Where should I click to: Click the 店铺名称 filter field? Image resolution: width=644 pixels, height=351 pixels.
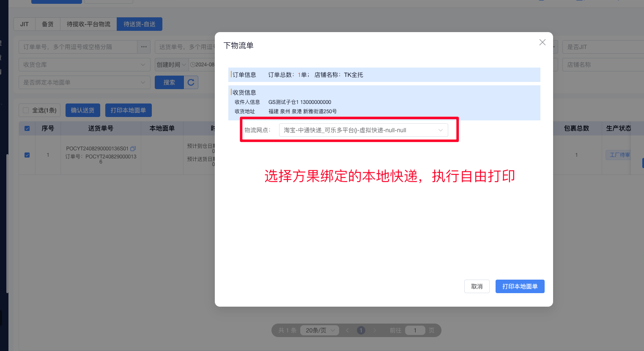tap(603, 65)
